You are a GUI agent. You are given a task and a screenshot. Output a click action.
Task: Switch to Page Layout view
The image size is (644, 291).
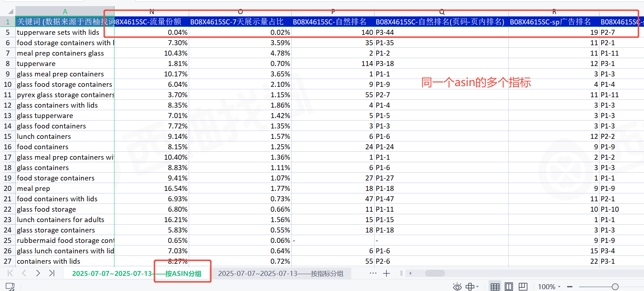509,287
